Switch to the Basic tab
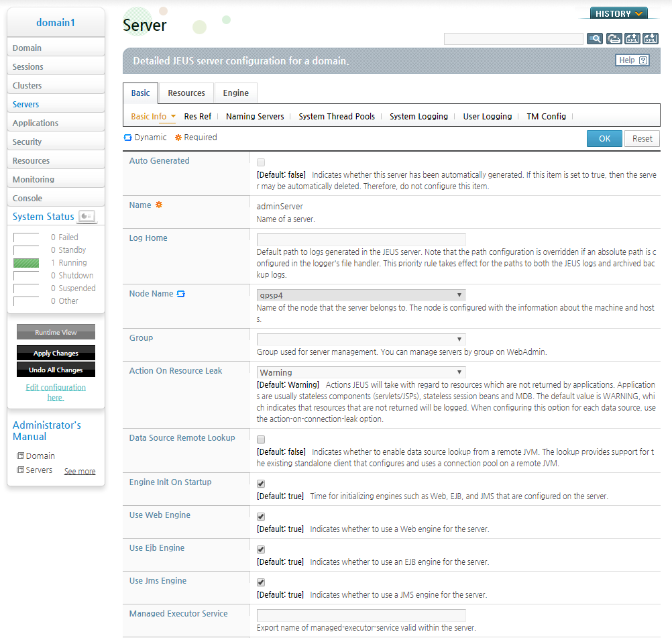This screenshot has height=638, width=672. tap(141, 93)
